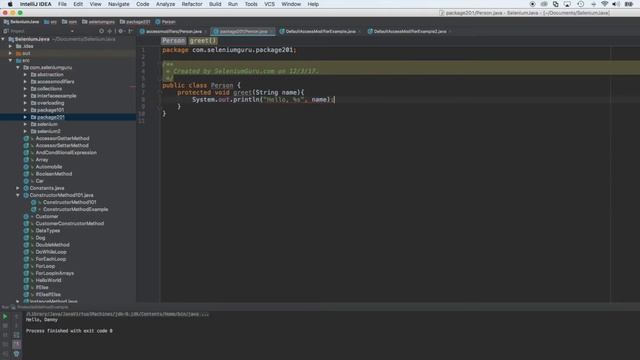Click the protected void greet method line

click(x=241, y=93)
